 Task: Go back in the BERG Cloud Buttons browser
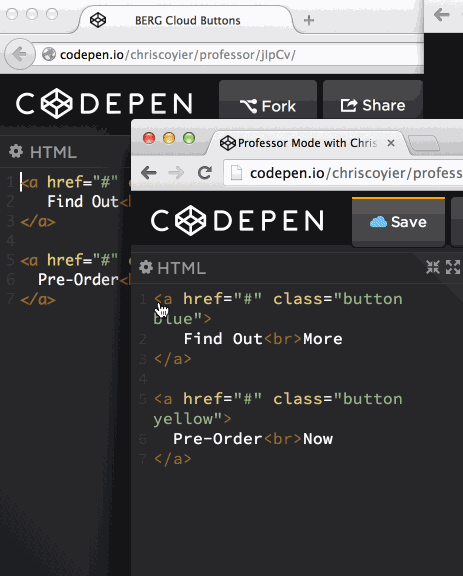(19, 54)
